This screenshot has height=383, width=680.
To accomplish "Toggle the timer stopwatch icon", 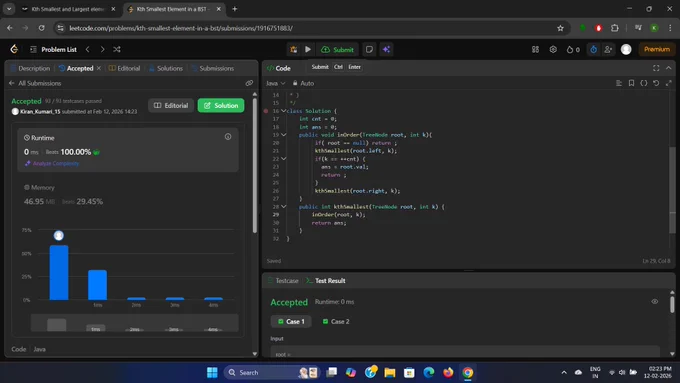I will (x=593, y=49).
